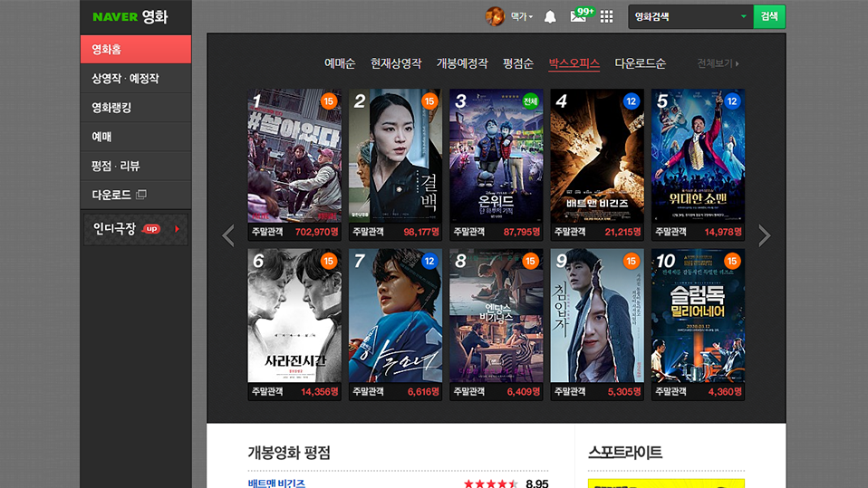Open 상영작 · 예정작 in the sidebar
868x488 pixels.
136,79
